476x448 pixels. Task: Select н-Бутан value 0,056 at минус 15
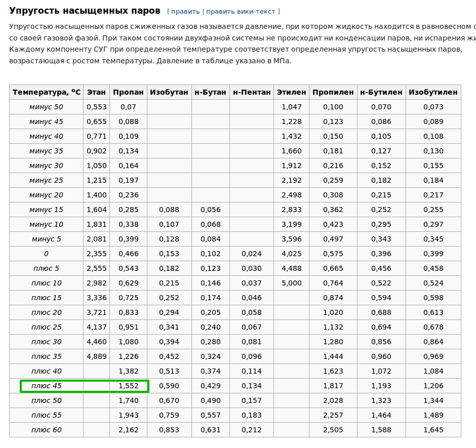pyautogui.click(x=210, y=210)
